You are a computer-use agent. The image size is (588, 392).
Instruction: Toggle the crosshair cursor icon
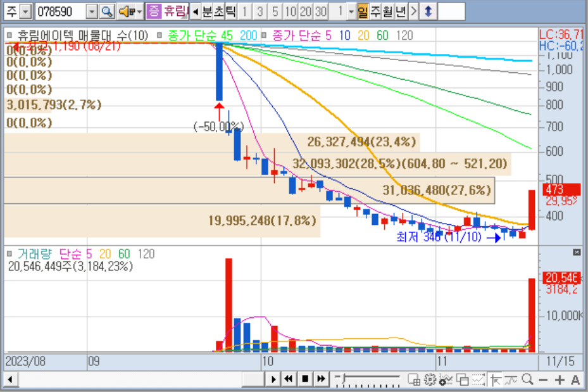(495, 379)
